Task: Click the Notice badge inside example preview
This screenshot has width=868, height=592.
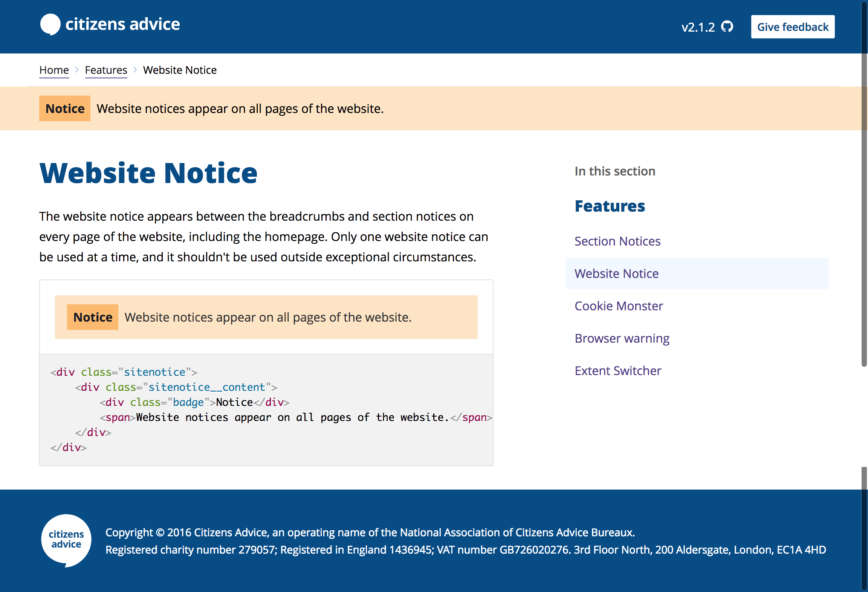Action: click(93, 317)
